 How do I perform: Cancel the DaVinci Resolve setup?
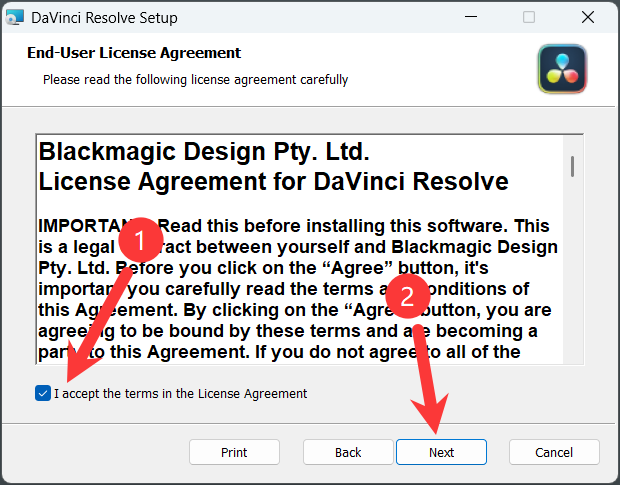click(554, 452)
